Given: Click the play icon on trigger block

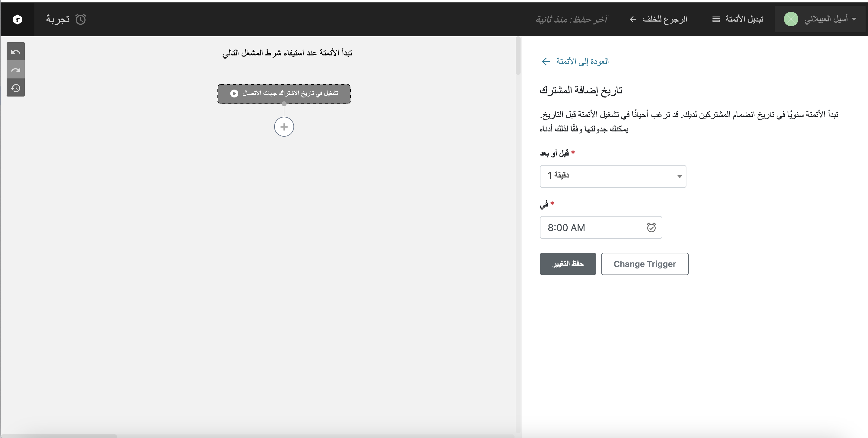Looking at the screenshot, I should coord(234,93).
